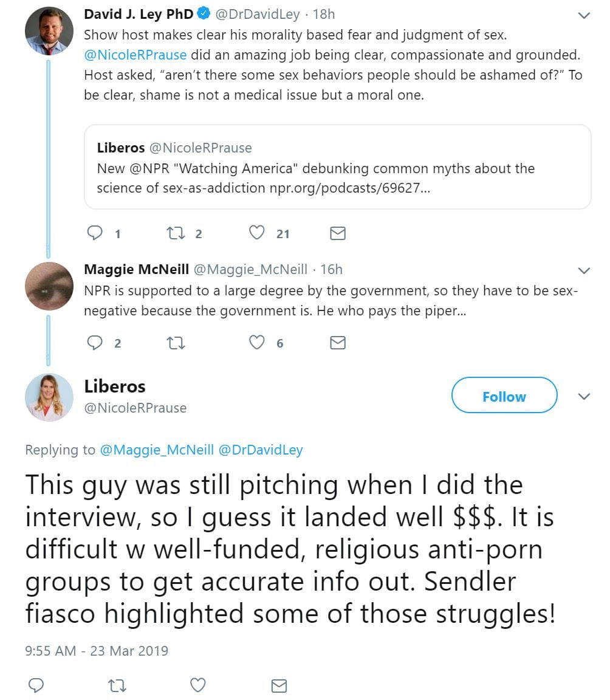Image resolution: width=610 pixels, height=700 pixels.
Task: Like David J. Ley's tweet
Action: 258,233
